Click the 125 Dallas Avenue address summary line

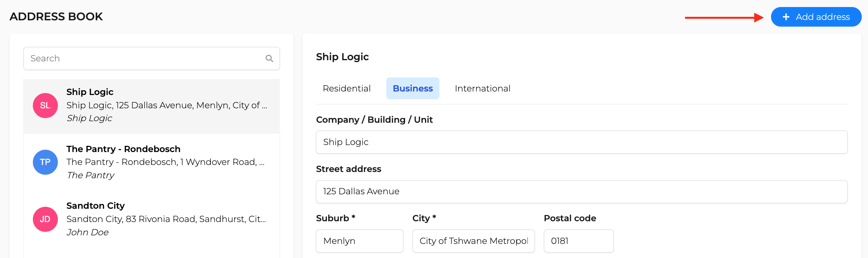(167, 105)
